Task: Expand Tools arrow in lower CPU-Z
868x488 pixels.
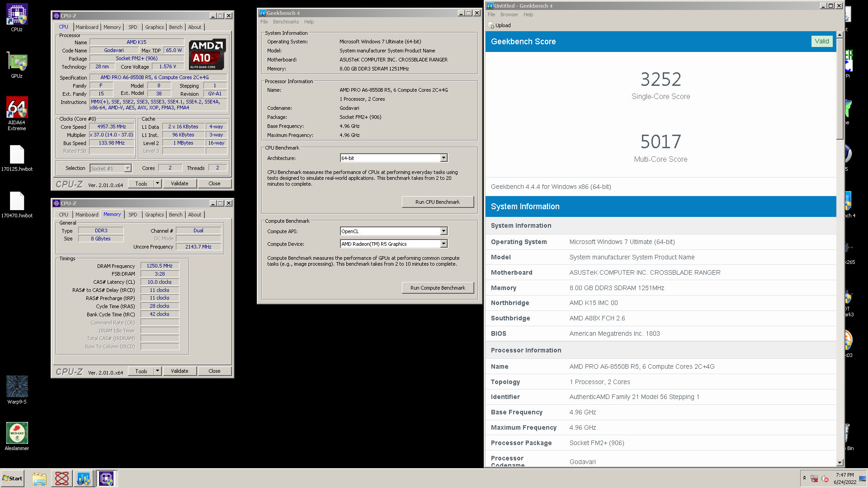Action: coord(157,371)
